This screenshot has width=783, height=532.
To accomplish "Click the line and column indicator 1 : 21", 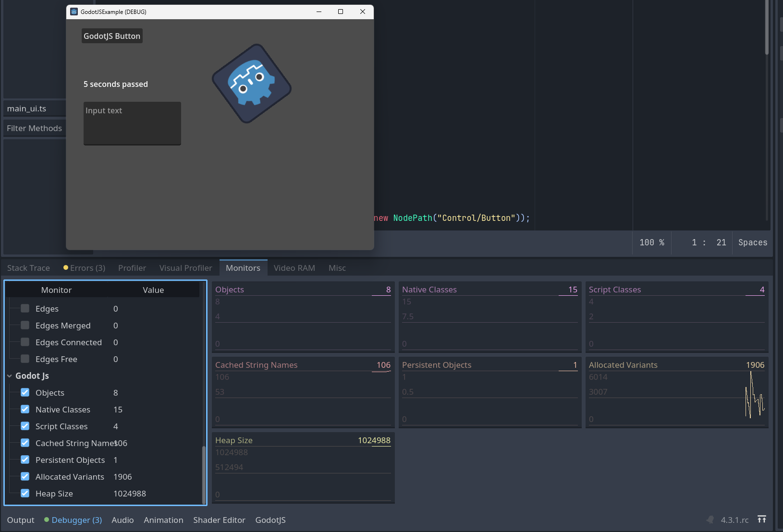I will point(709,242).
